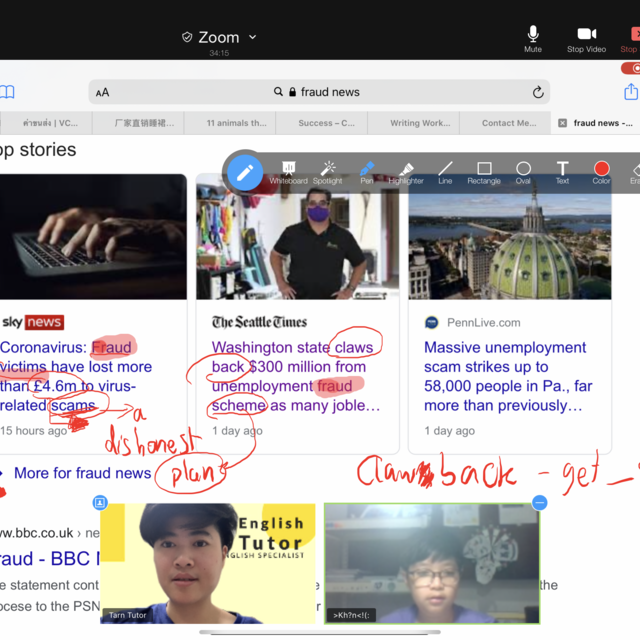Click More for fraud news link
Viewport: 640px width, 640px height.
82,473
